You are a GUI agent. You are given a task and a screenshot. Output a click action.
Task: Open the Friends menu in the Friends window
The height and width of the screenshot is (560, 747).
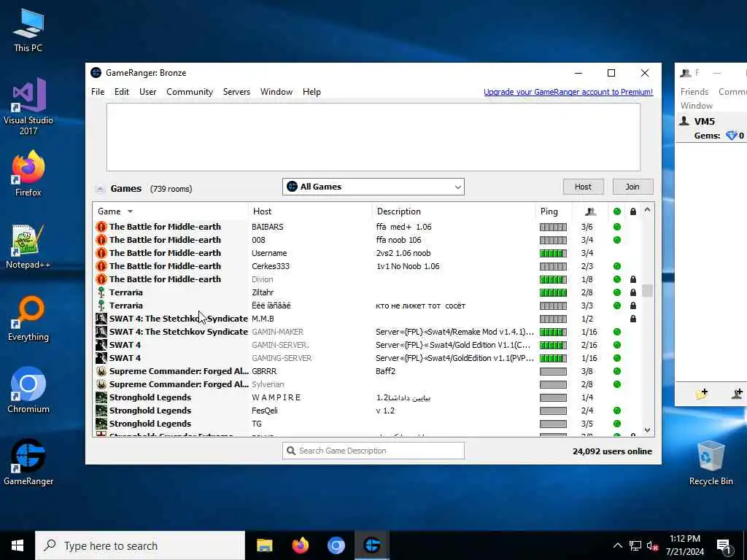694,91
